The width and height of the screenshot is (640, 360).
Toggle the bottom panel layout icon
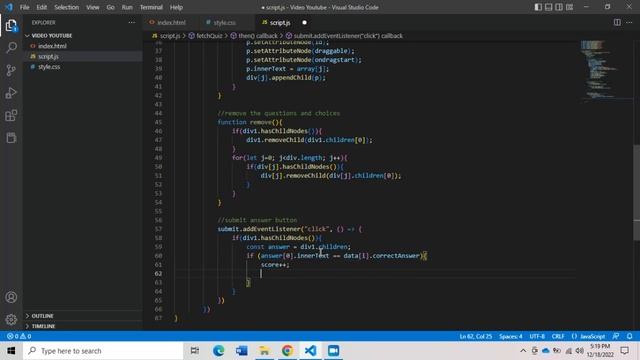pos(549,7)
